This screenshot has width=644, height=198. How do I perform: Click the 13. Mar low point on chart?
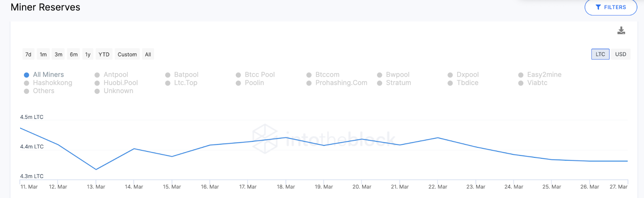pyautogui.click(x=96, y=169)
